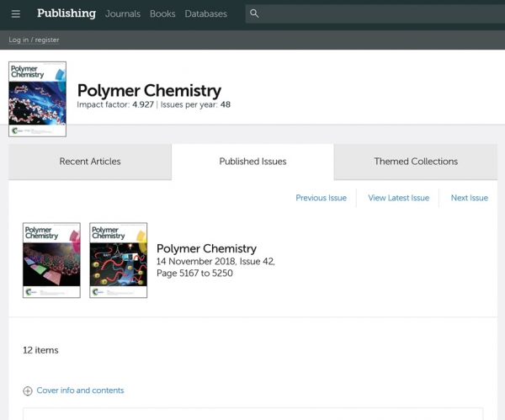
Task: Click the '14 November 2018, Issue 42' text
Action: pos(215,261)
